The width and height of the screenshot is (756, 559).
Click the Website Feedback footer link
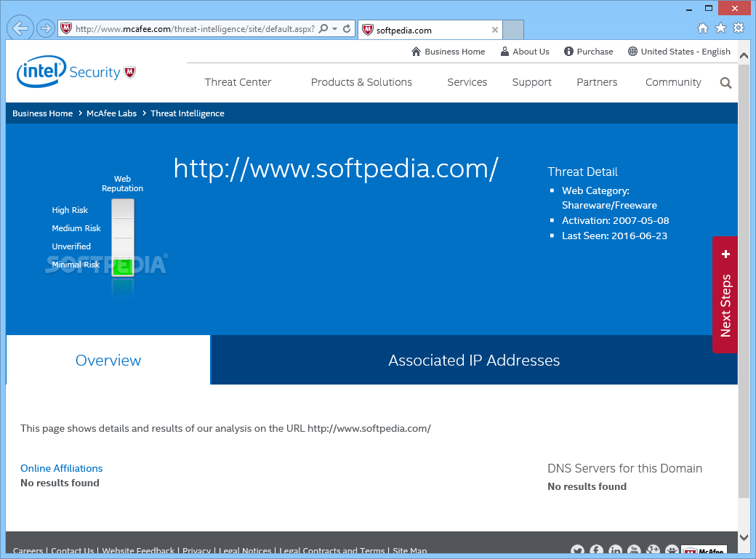click(x=138, y=550)
